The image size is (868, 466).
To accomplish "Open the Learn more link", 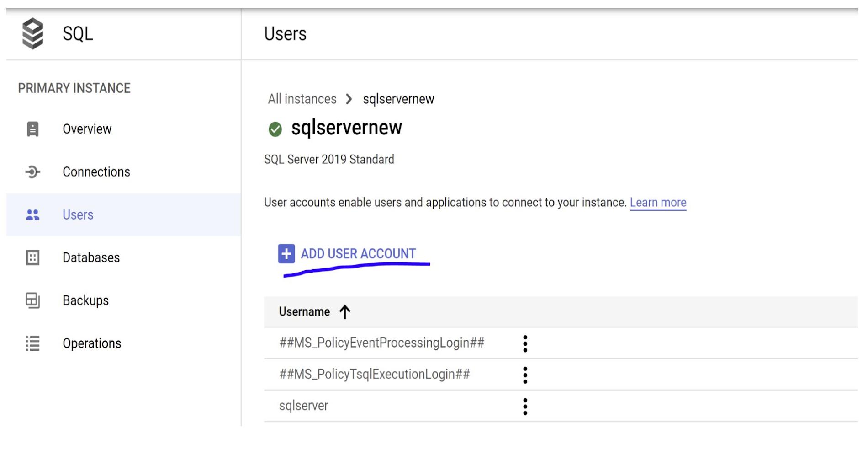I will (658, 202).
